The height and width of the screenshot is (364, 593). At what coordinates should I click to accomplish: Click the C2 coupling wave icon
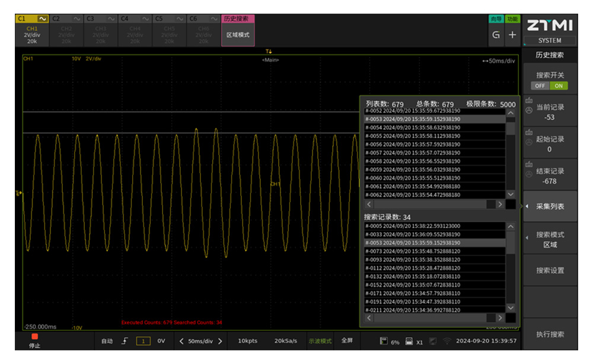click(76, 18)
